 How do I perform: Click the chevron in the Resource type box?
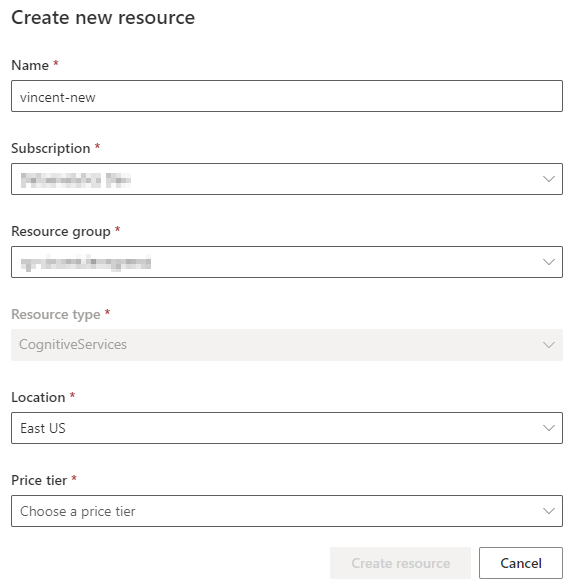tap(549, 345)
